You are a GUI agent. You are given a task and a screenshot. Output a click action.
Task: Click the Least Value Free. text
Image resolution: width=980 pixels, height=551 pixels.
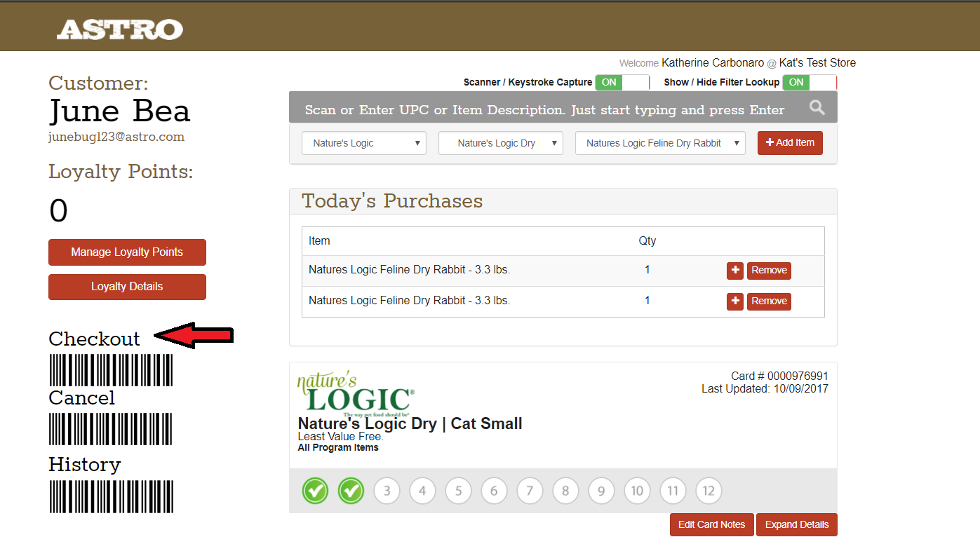point(341,437)
